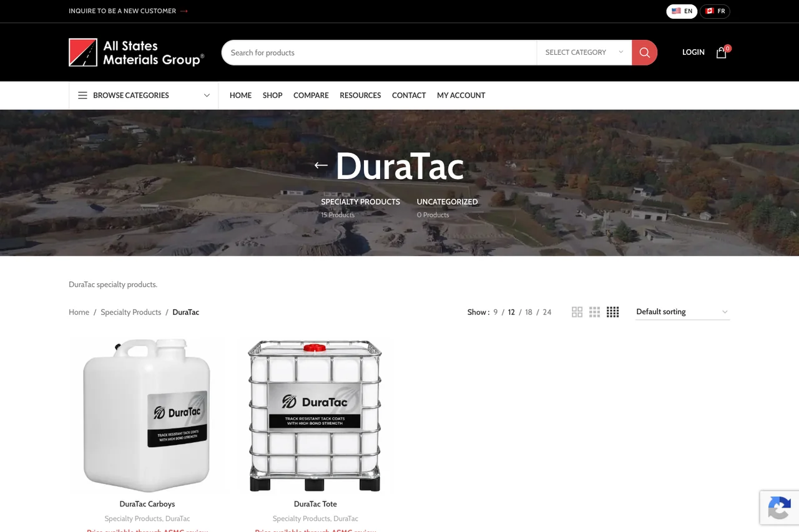The height and width of the screenshot is (532, 799).
Task: Open the Specialty Products category in banner
Action: (x=360, y=202)
